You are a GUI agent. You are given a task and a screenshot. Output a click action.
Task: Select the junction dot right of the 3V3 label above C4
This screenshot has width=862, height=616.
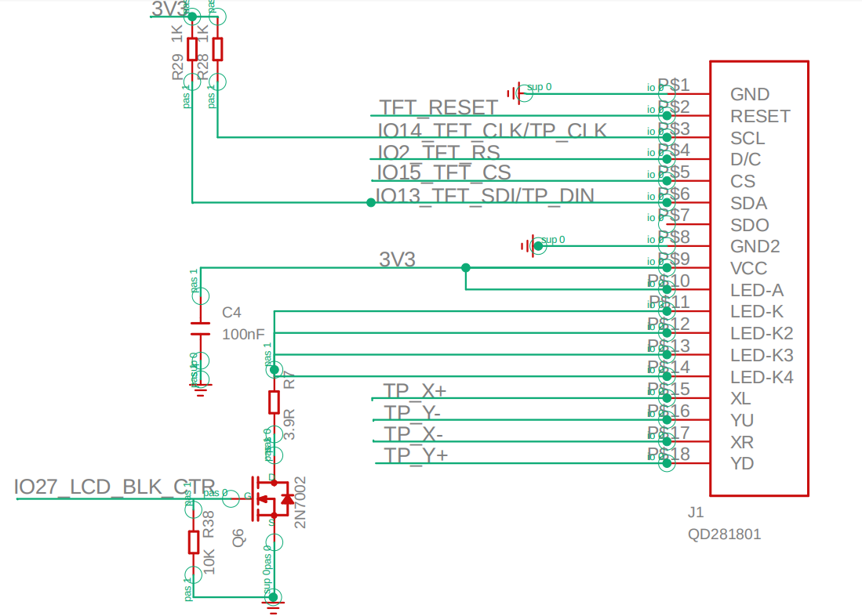tap(466, 267)
